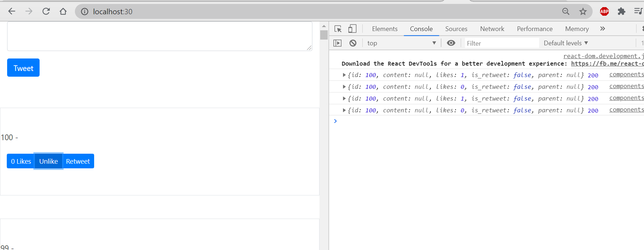644x250 pixels.
Task: Open the Sources tab
Action: coord(456,29)
